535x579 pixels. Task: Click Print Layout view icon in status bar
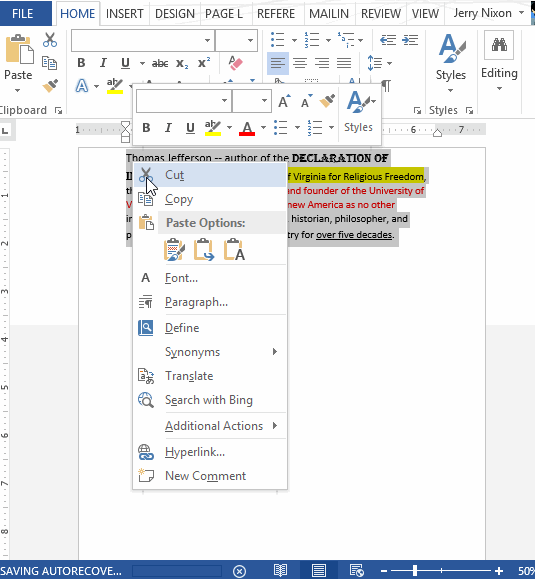[319, 571]
